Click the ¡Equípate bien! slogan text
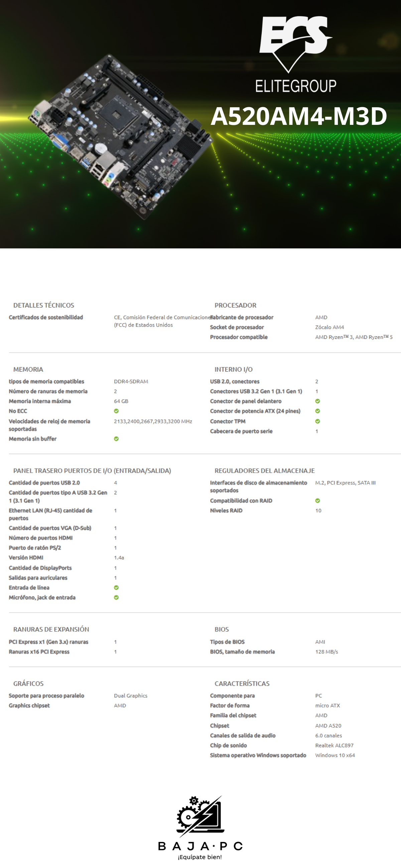 tap(200, 857)
